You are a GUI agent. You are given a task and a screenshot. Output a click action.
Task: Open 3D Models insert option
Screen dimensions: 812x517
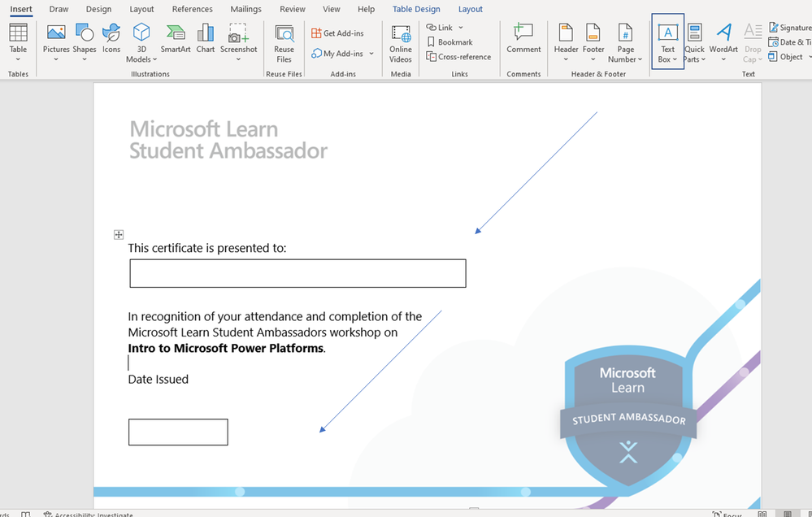tap(141, 42)
